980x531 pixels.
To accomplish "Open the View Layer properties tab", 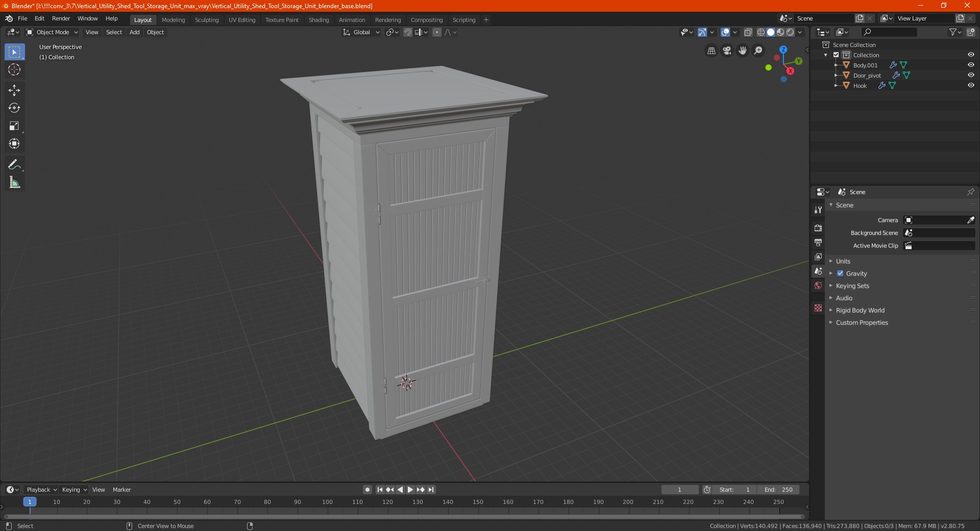I will (818, 256).
